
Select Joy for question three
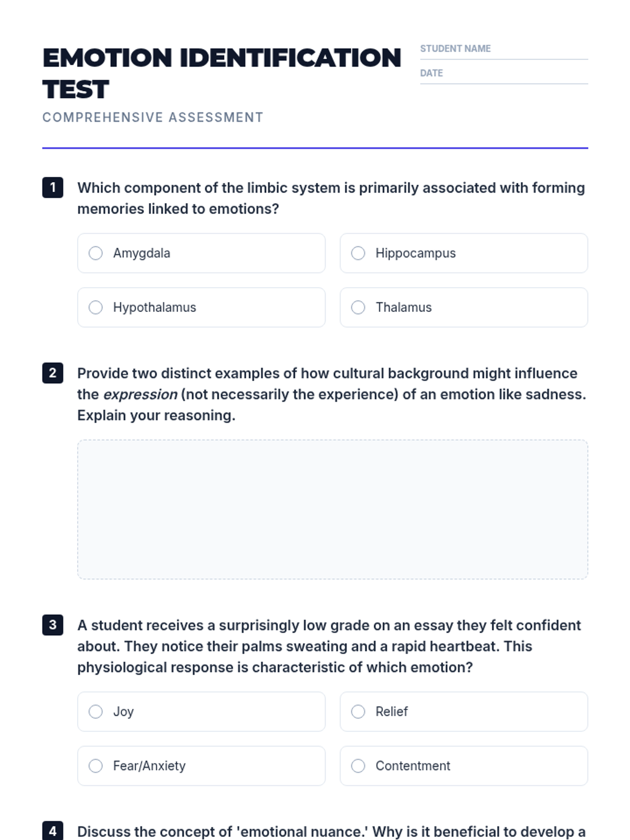pos(96,711)
